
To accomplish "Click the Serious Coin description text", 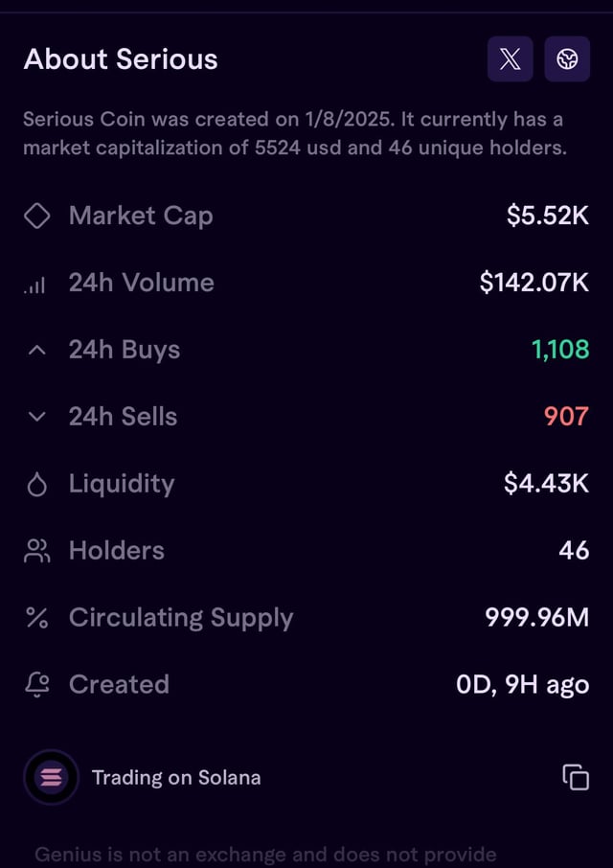I will click(x=295, y=134).
